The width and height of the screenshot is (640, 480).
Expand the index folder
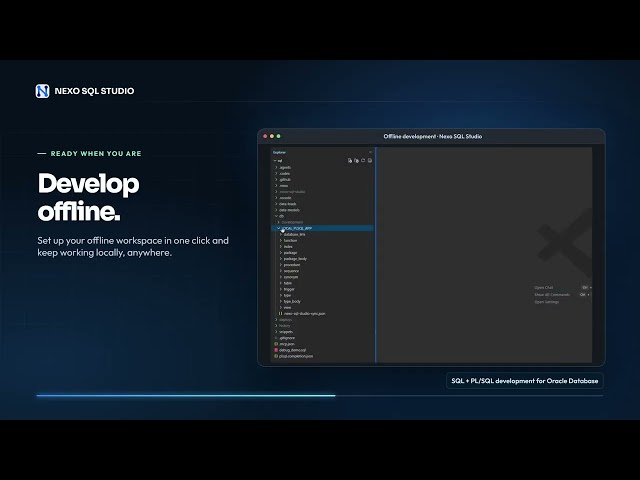[x=286, y=247]
